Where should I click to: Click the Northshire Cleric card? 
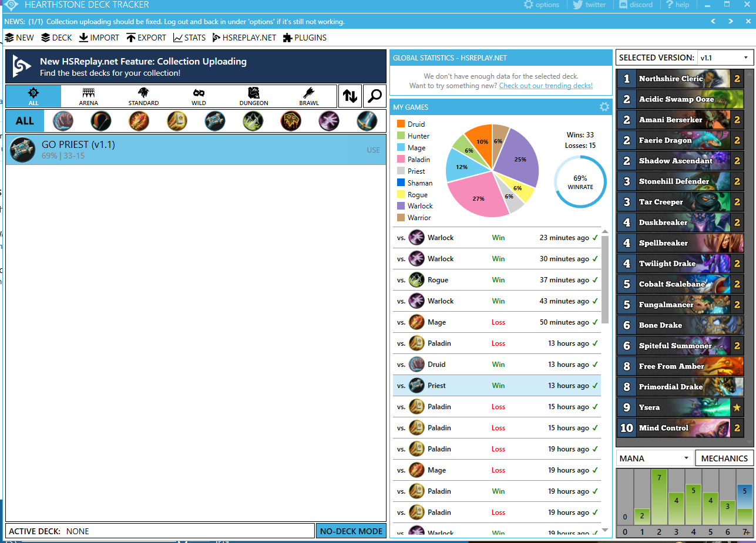680,79
